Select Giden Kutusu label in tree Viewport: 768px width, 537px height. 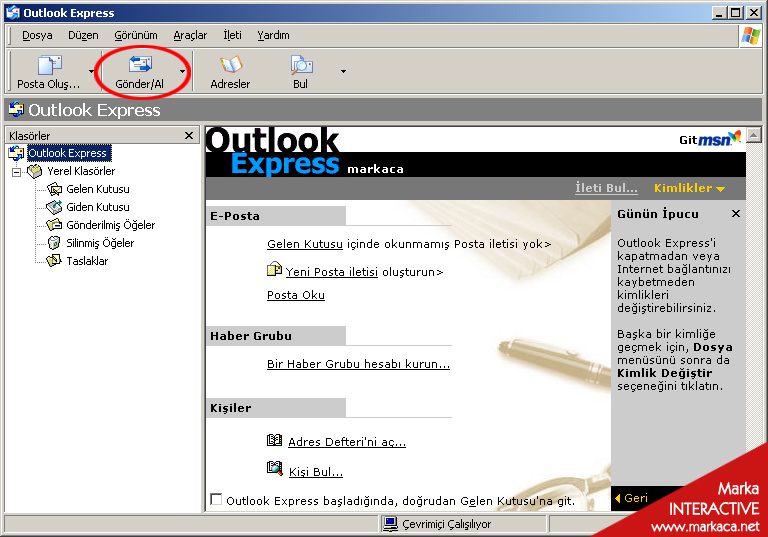tap(98, 207)
